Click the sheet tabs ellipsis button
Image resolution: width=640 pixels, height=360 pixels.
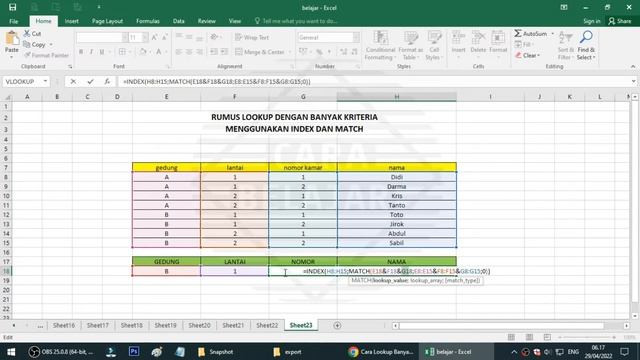tap(40, 326)
